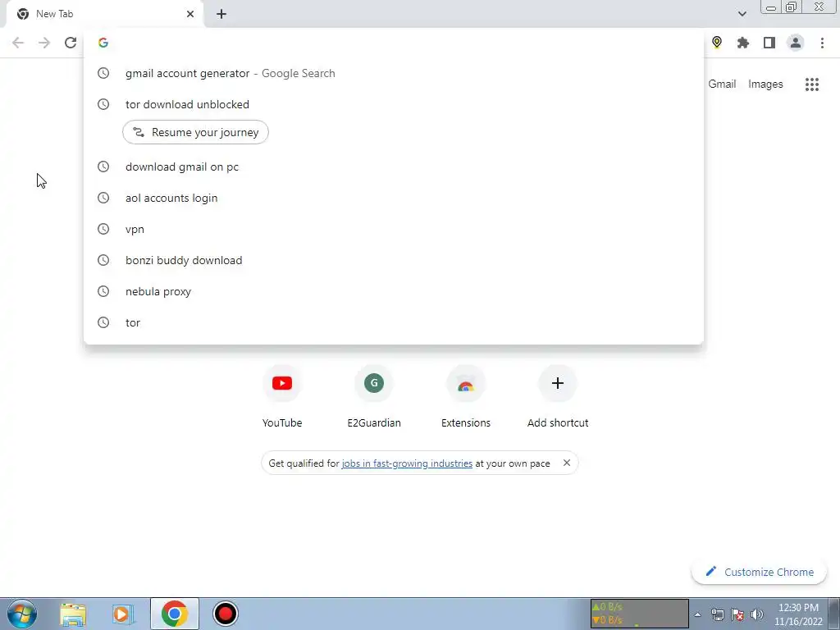Open 'jobs in fast-growing industries' link

(407, 463)
